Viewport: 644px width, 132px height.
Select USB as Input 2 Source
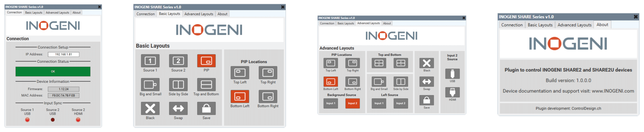pyautogui.click(x=452, y=74)
